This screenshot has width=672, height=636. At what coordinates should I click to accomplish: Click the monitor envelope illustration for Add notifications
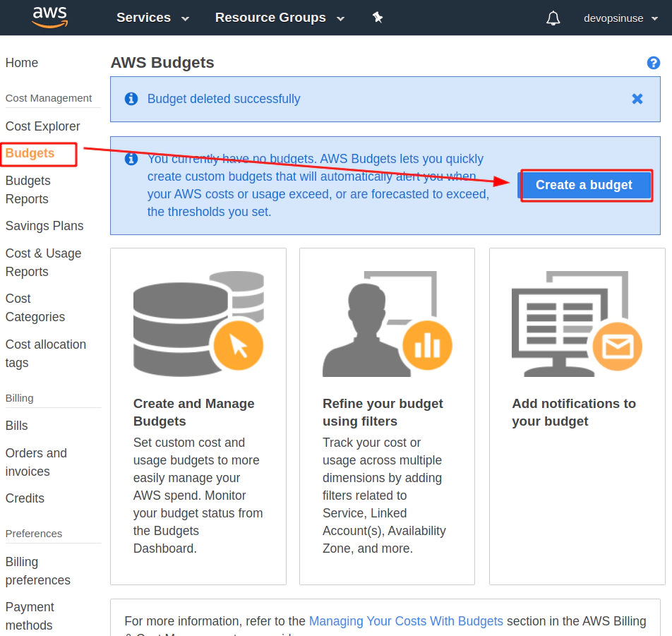[x=577, y=324]
